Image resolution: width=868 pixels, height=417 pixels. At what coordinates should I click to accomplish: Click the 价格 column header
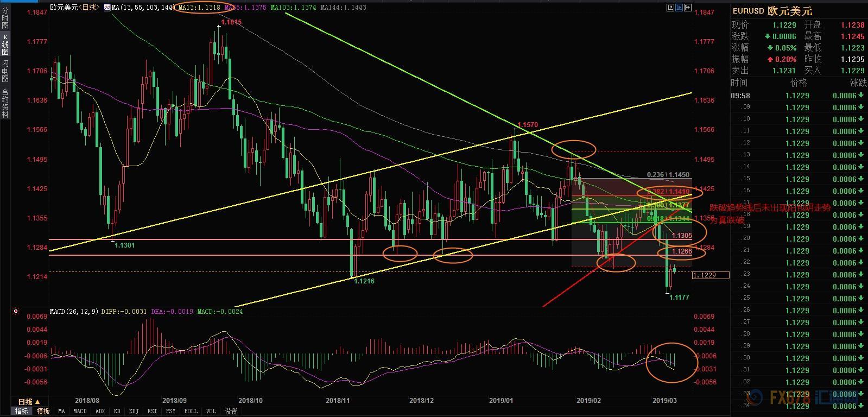(799, 83)
